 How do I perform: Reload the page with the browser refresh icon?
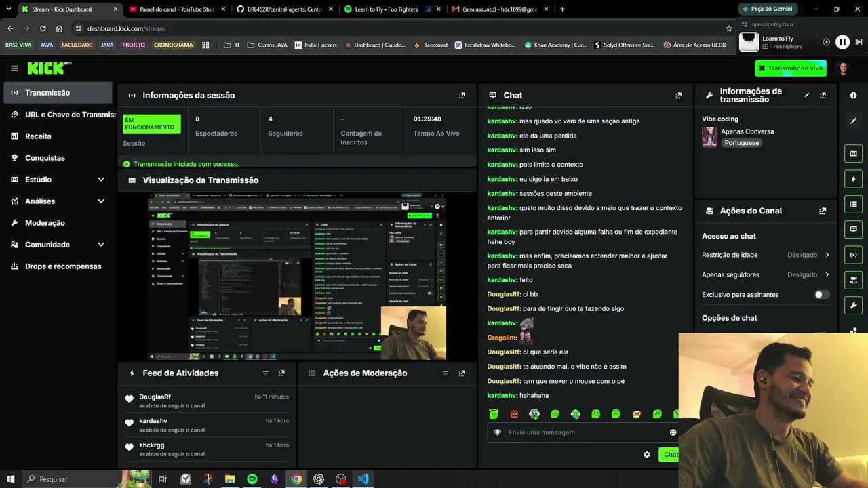coord(43,28)
